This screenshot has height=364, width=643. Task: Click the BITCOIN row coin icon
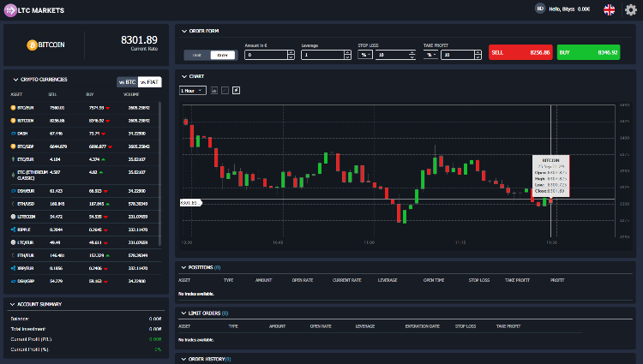coord(13,121)
